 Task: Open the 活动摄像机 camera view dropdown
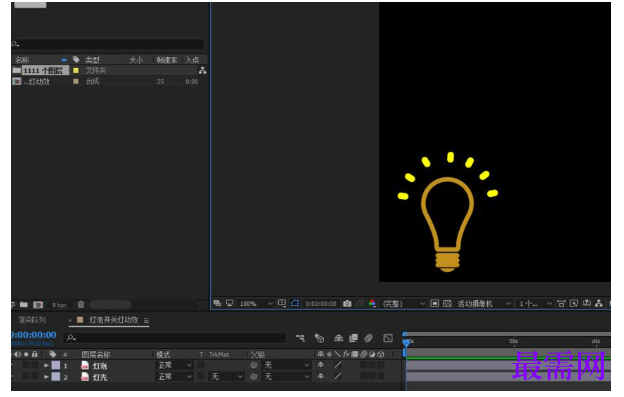484,304
